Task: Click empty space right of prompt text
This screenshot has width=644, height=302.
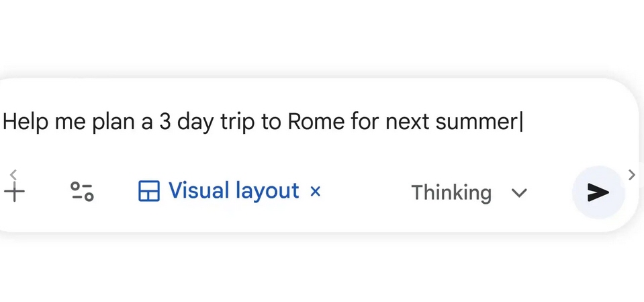Action: click(579, 122)
